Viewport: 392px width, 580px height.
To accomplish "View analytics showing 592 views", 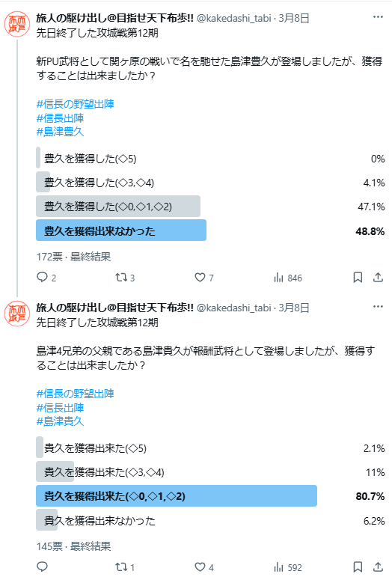I will tap(288, 567).
